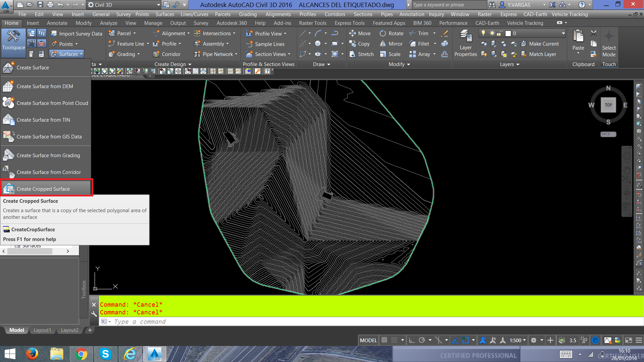This screenshot has height=362, width=644.
Task: Open Layer Properties manager
Action: 465,44
